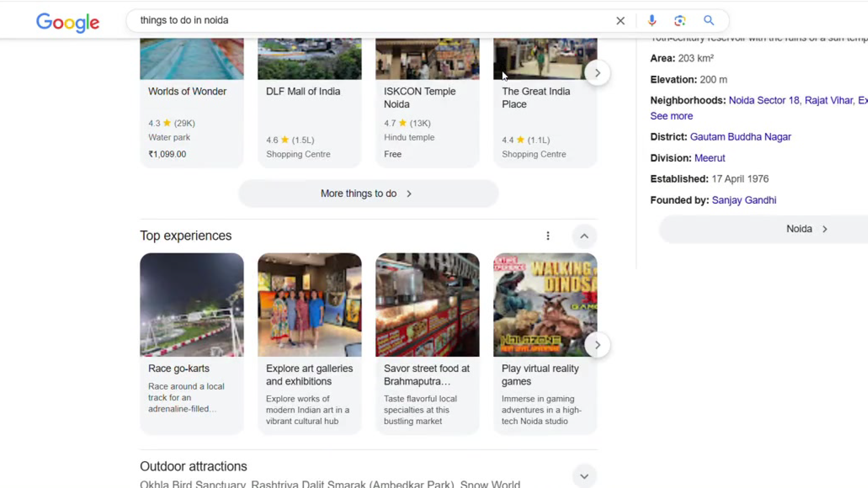The width and height of the screenshot is (868, 488).
Task: Click the blue search magnifier icon
Action: [709, 21]
